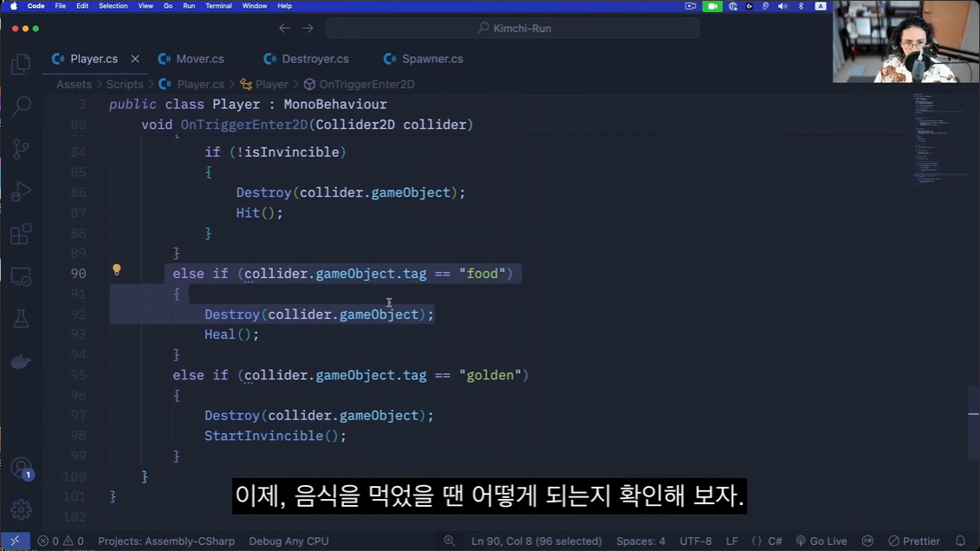Click the sticky header class Player line
Screen dimensions: 980x551
point(248,104)
